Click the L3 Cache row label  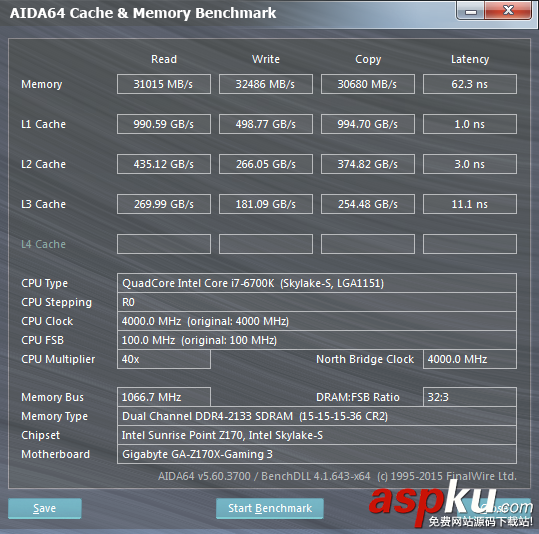click(x=43, y=204)
